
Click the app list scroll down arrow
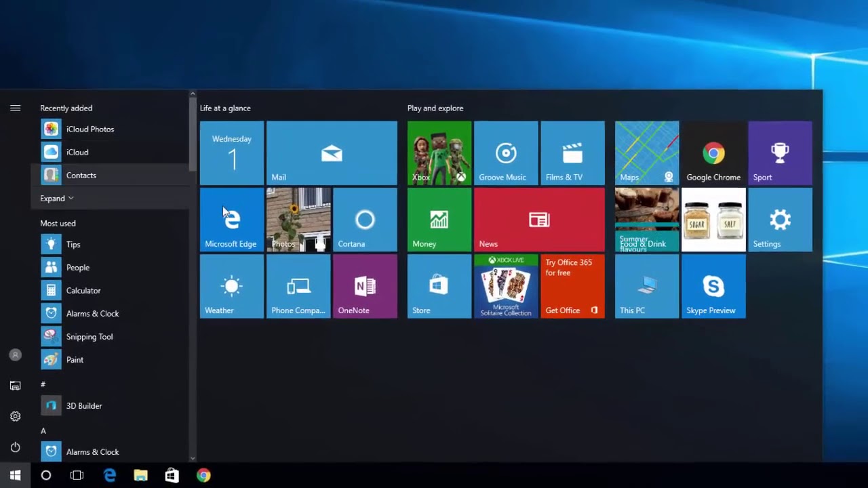(193, 459)
